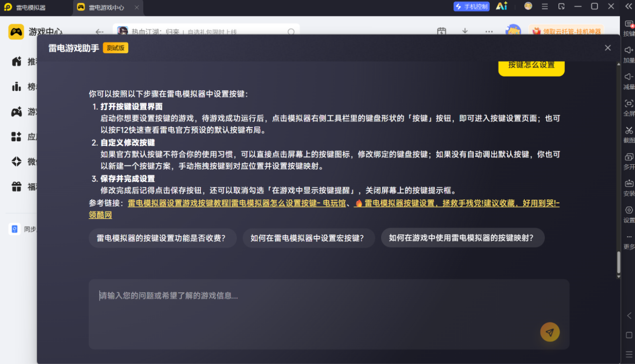Click the 热血江湖 search box

click(x=206, y=30)
